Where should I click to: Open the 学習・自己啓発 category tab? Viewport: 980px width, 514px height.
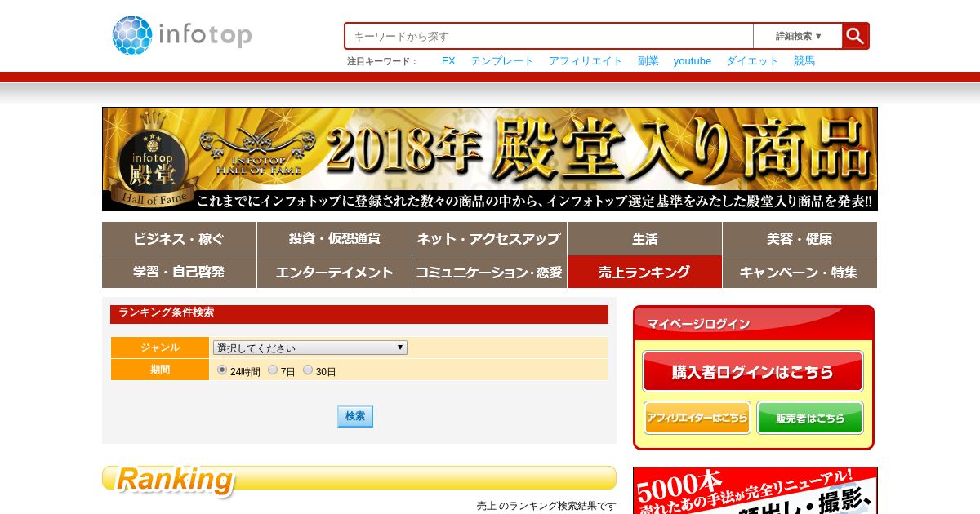pos(179,272)
